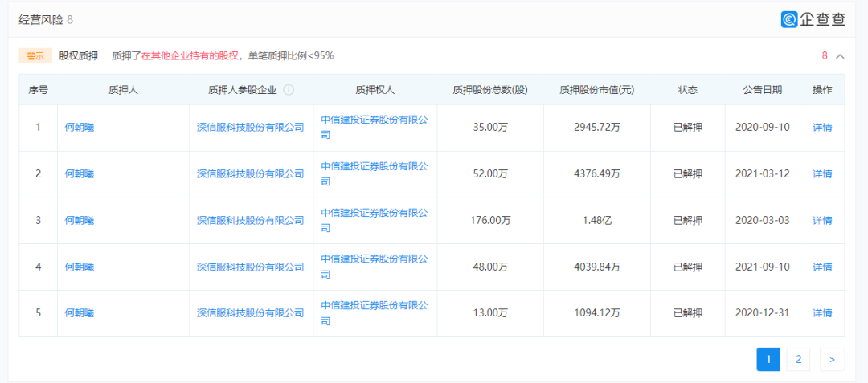This screenshot has height=383, width=868.
Task: Open 何朝曦 in row 2
Action: tap(79, 173)
